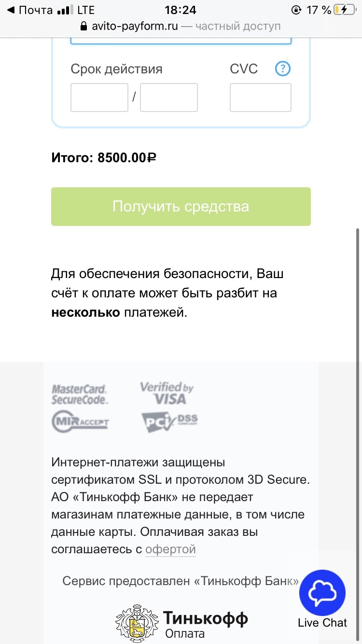This screenshot has height=644, width=362.
Task: Tap the CVC help question mark icon
Action: coord(282,69)
